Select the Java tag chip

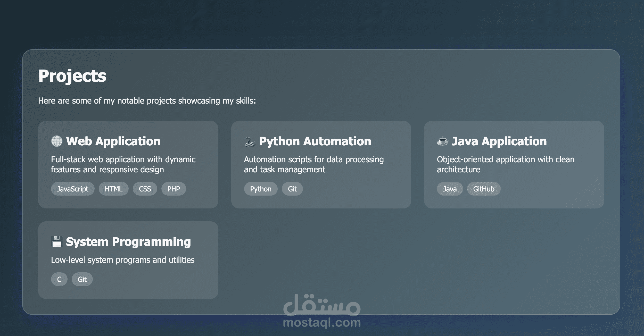(x=450, y=189)
